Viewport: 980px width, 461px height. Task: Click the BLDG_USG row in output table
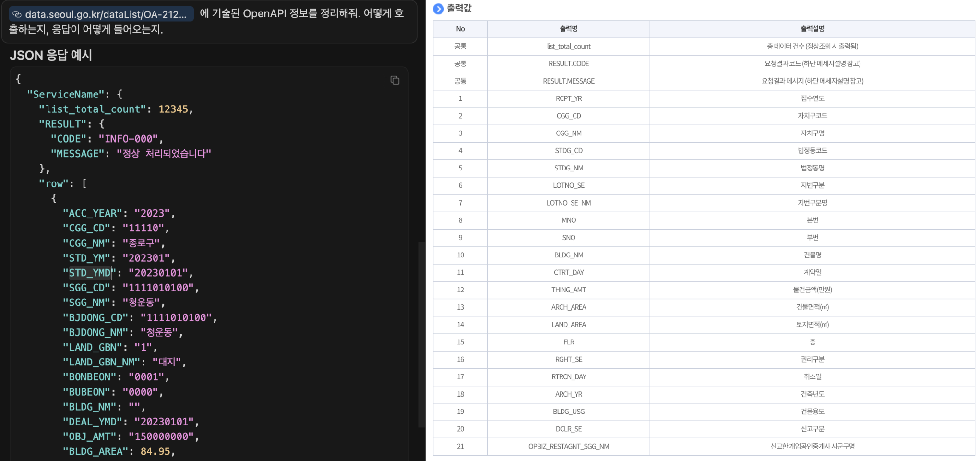coord(568,412)
